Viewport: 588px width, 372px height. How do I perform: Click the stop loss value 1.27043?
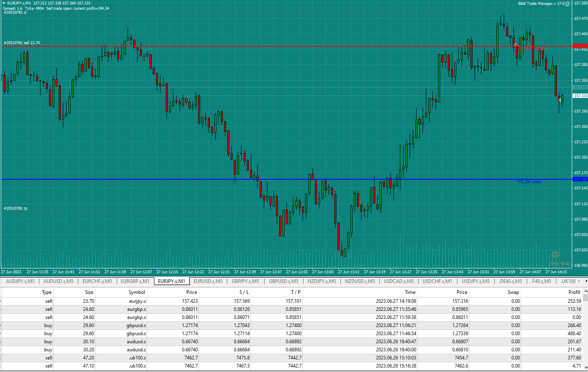coord(242,325)
